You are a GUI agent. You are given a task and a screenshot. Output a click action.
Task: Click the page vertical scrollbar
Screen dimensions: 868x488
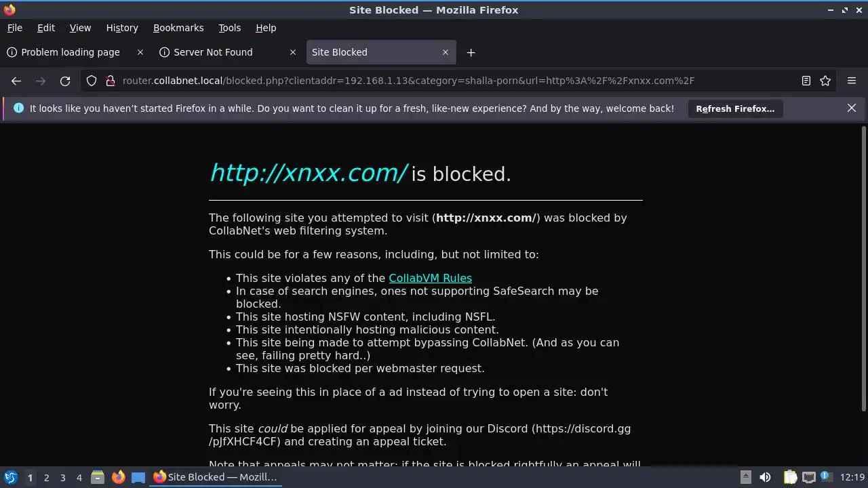(864, 268)
